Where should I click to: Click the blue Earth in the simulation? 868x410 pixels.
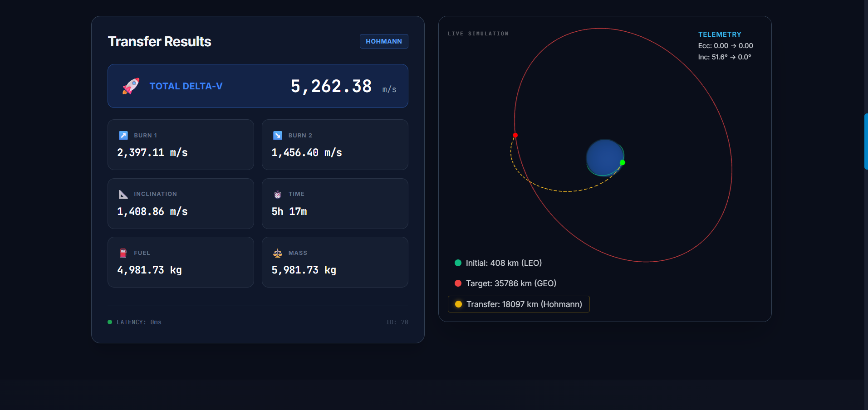[x=605, y=158]
